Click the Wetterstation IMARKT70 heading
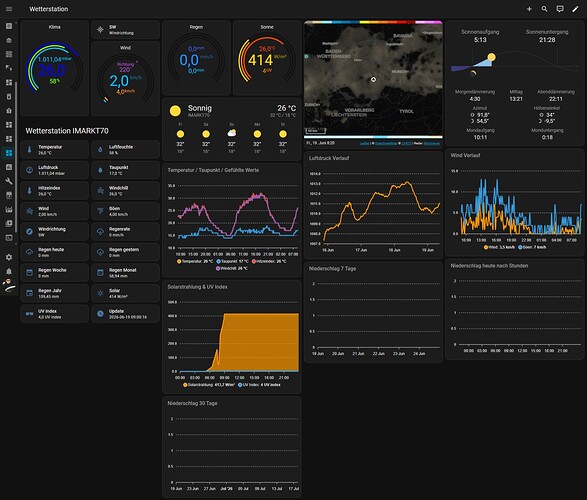Screen dimensions: 587x500 67,131
